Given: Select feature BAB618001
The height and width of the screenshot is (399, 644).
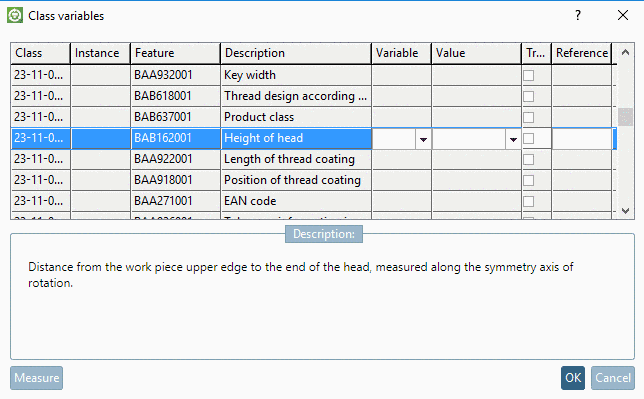Looking at the screenshot, I should pyautogui.click(x=175, y=96).
